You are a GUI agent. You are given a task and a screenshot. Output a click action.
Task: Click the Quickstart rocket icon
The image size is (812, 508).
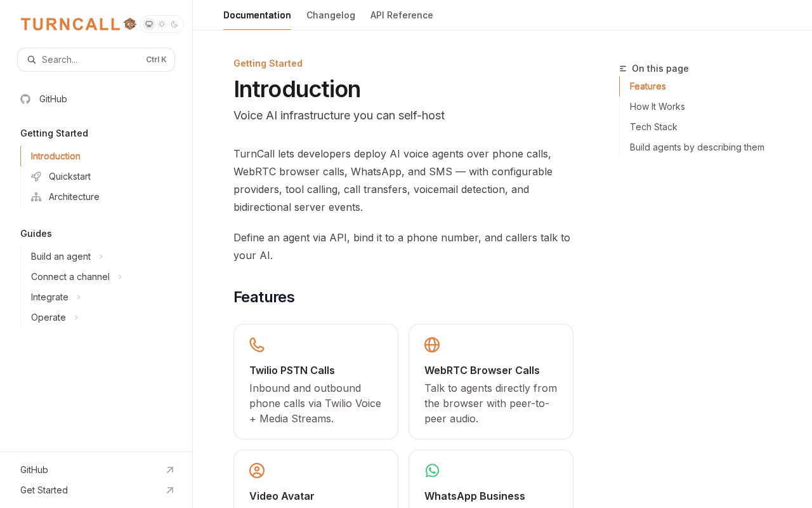[36, 177]
